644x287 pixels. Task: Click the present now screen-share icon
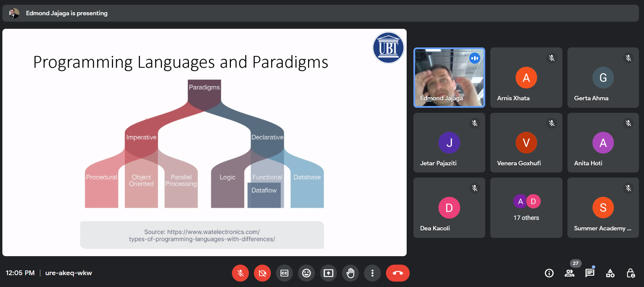pyautogui.click(x=328, y=273)
